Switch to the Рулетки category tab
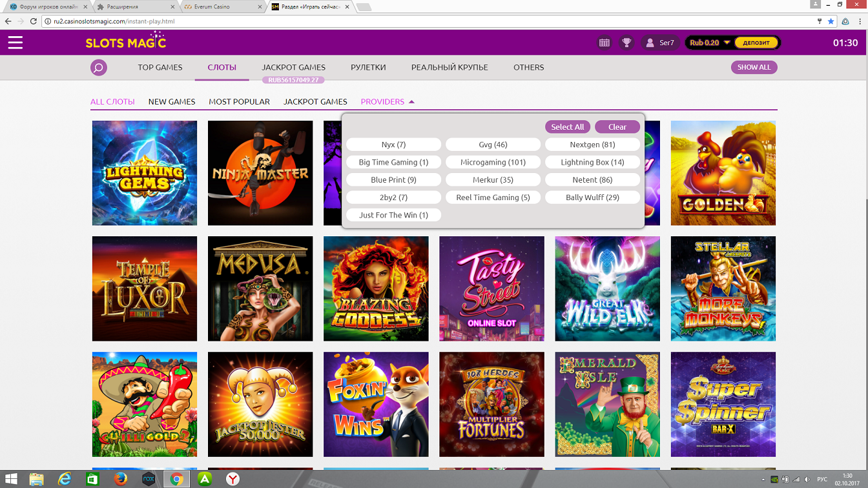 368,67
